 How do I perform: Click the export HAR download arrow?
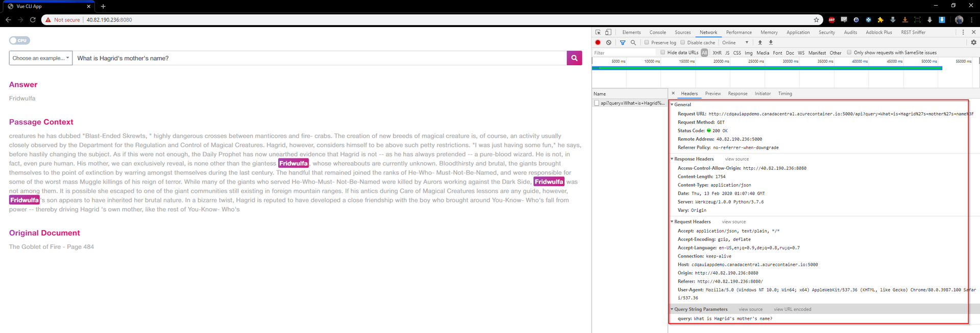(x=771, y=42)
